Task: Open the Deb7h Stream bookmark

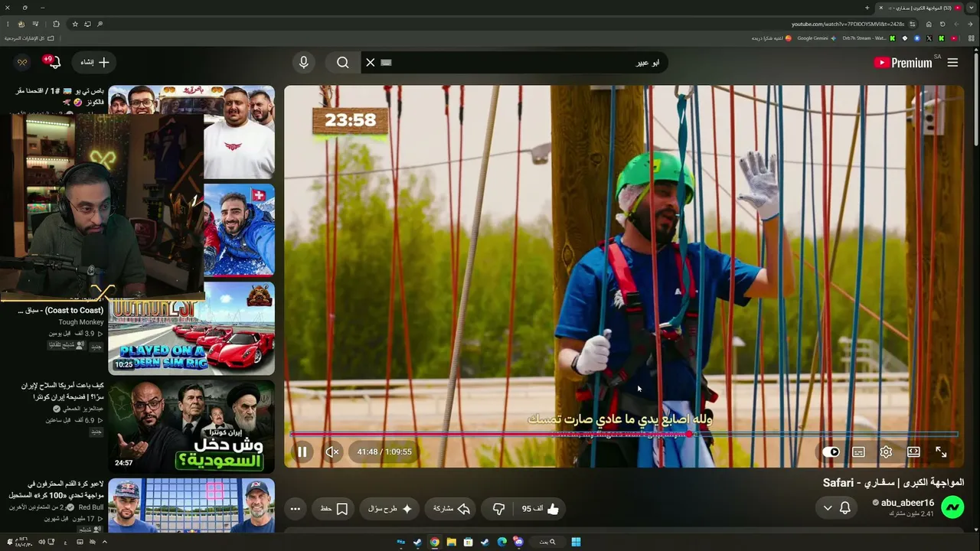Action: [x=869, y=38]
